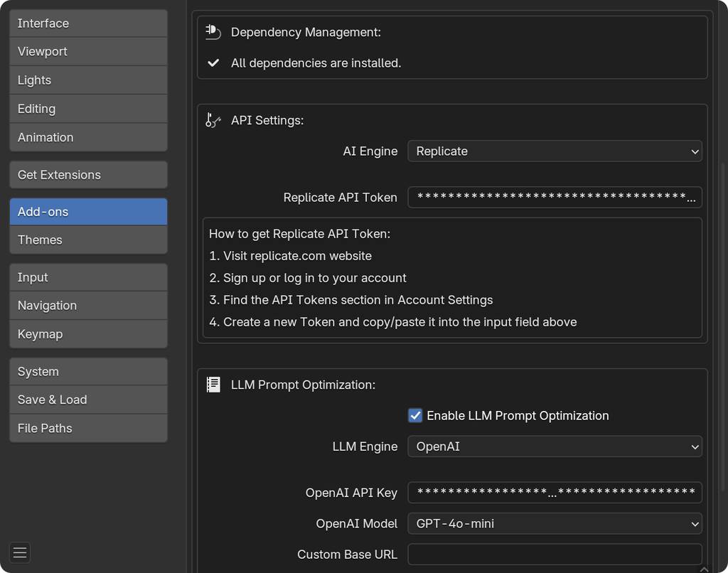Screen dimensions: 728x573
Task: Click the Dependency Management plug icon
Action: pyautogui.click(x=213, y=31)
